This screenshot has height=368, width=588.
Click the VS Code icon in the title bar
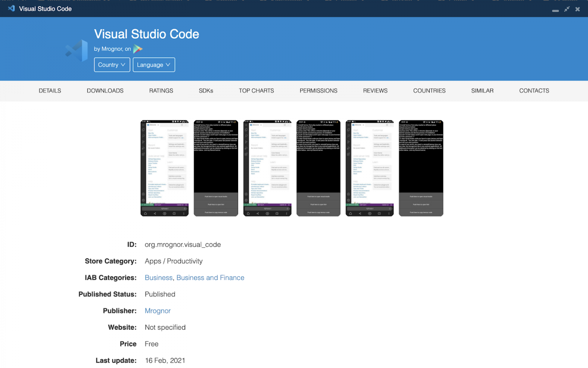pos(10,8)
